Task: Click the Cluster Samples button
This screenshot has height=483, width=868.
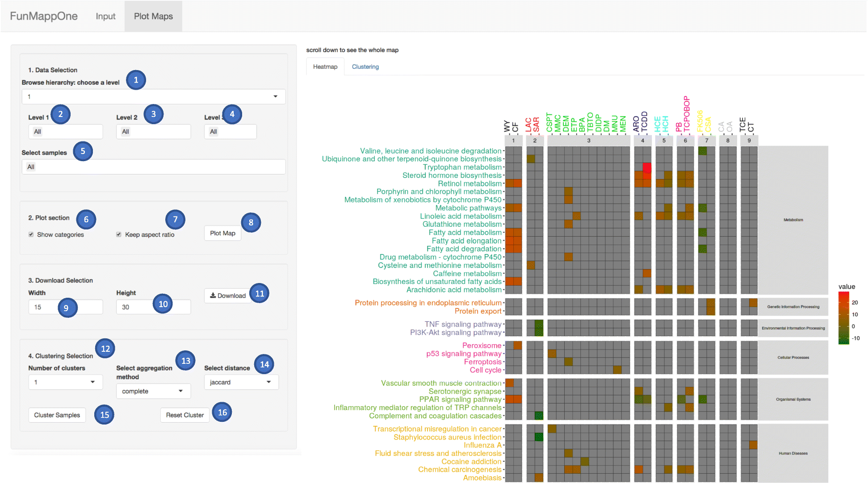Action: pyautogui.click(x=57, y=415)
